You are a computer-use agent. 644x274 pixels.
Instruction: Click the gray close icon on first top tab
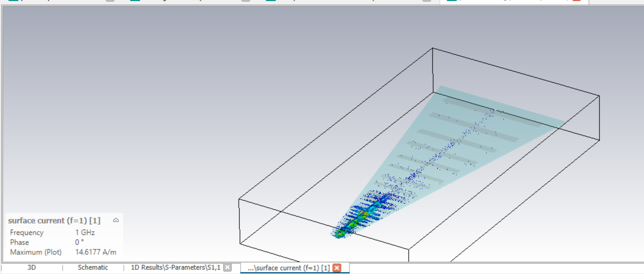point(110,1)
